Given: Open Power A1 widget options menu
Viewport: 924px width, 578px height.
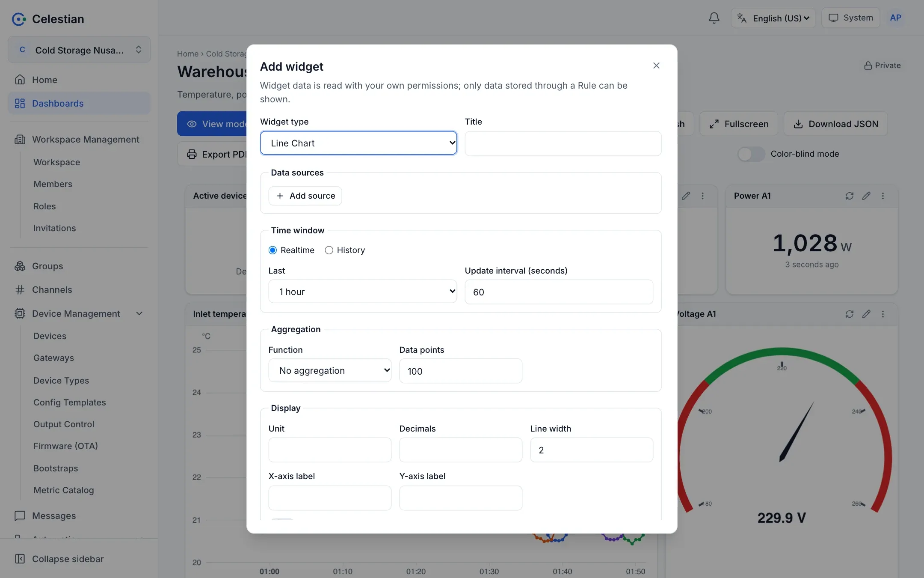Looking at the screenshot, I should pos(883,196).
